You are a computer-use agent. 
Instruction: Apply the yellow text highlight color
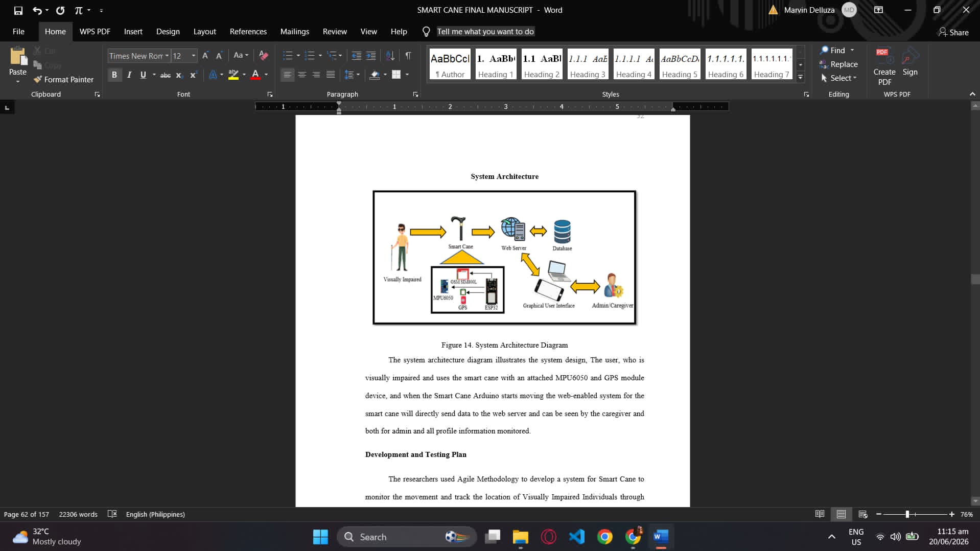click(x=234, y=75)
